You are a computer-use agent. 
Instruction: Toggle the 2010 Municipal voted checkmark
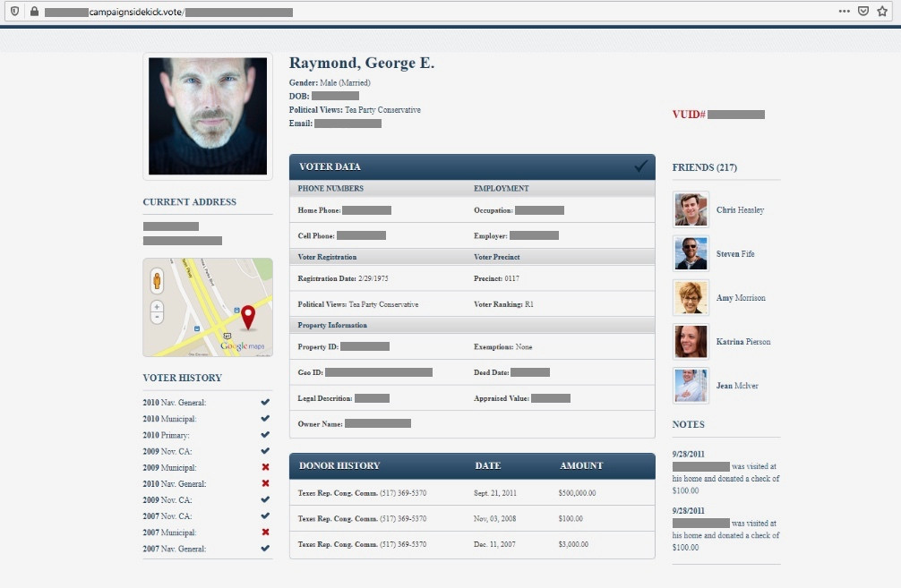[265, 419]
